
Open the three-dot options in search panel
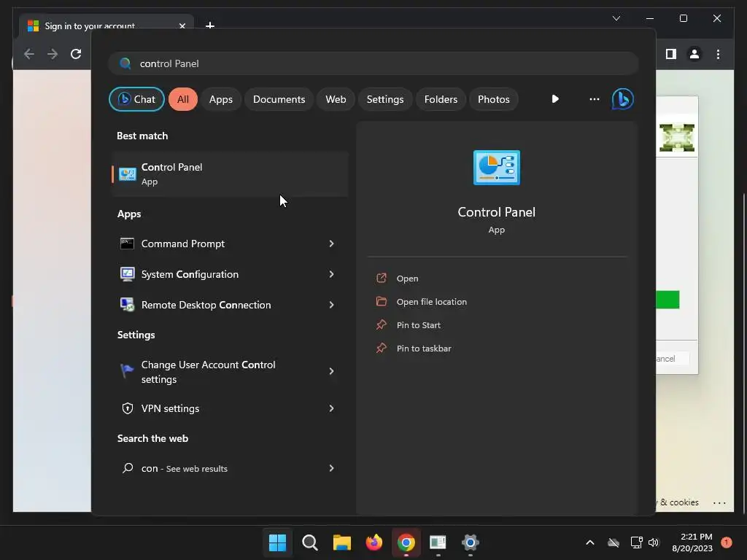pyautogui.click(x=594, y=99)
